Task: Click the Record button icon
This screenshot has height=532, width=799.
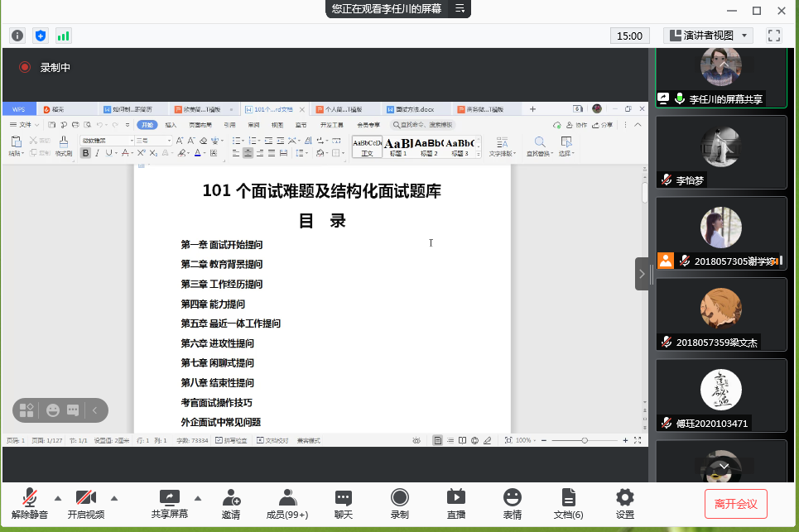Action: tap(400, 498)
